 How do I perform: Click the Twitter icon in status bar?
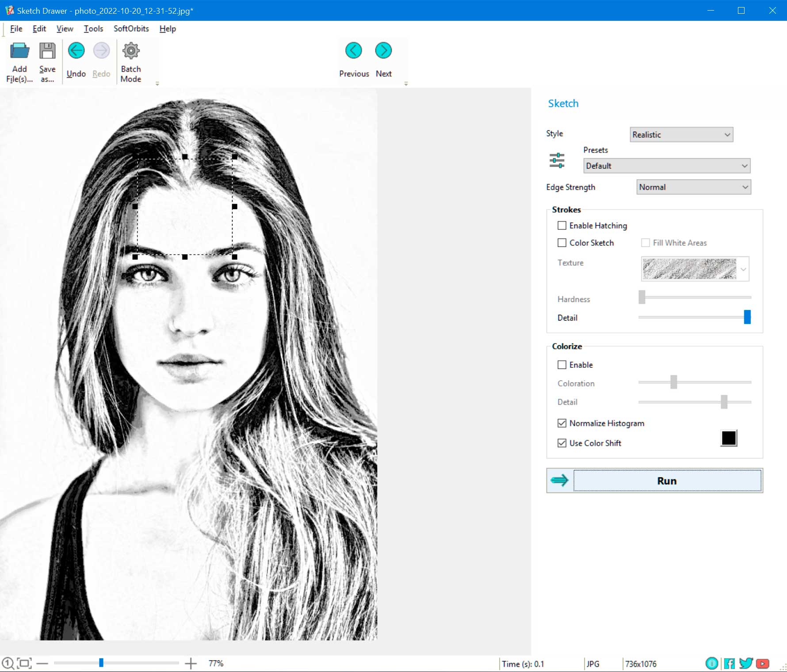[x=746, y=663]
